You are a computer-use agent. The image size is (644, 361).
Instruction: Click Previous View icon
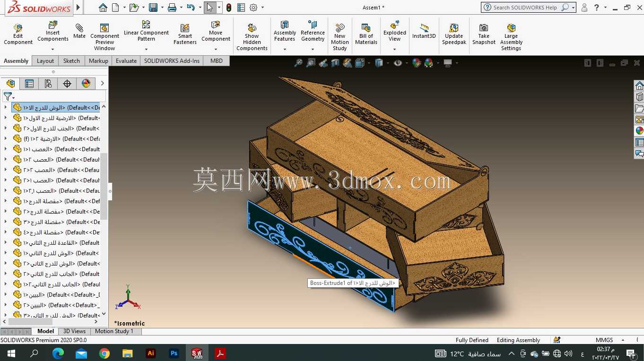(323, 62)
